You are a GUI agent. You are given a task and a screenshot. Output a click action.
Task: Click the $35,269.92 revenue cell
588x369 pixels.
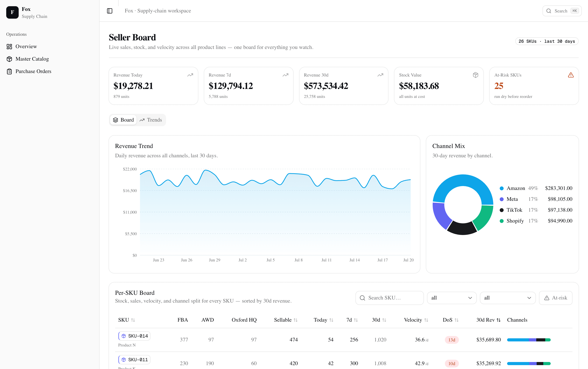pos(489,363)
